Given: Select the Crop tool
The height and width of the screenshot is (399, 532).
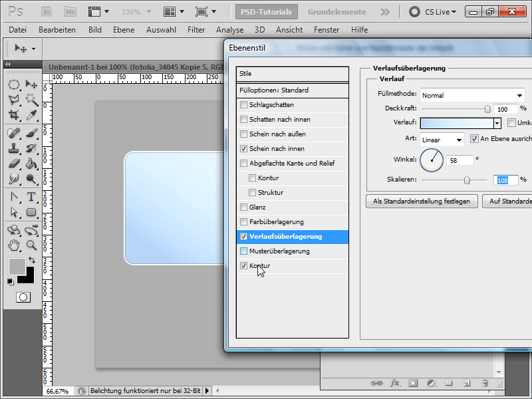Looking at the screenshot, I should click(13, 114).
